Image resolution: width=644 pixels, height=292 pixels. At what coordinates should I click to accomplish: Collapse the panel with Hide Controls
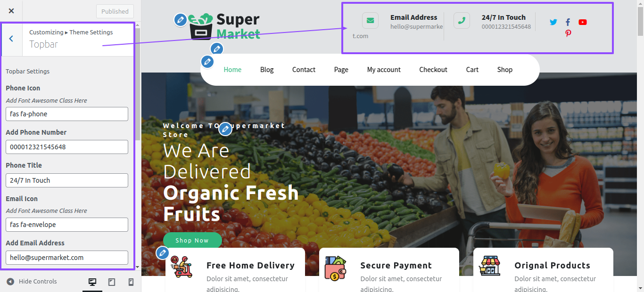click(32, 282)
